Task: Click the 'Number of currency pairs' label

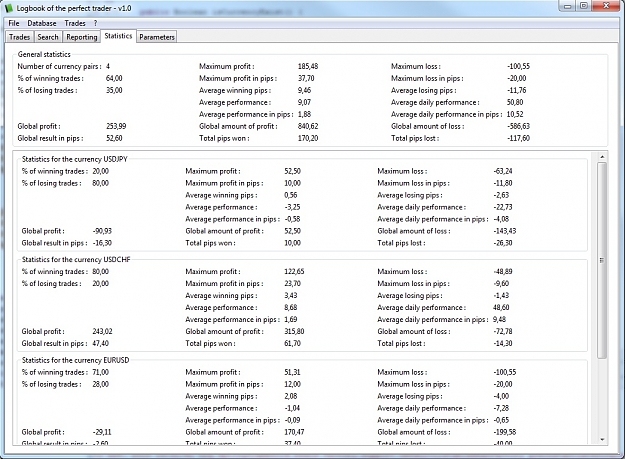Action: (59, 67)
